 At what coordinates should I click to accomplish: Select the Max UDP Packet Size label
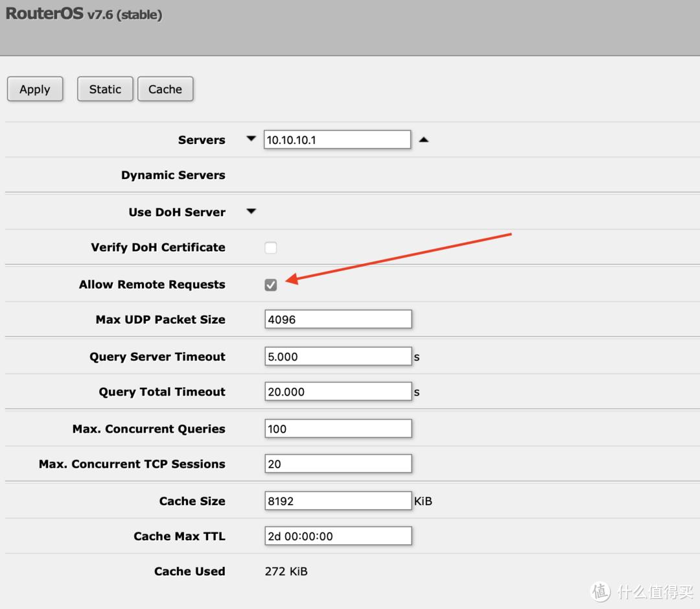tap(161, 320)
